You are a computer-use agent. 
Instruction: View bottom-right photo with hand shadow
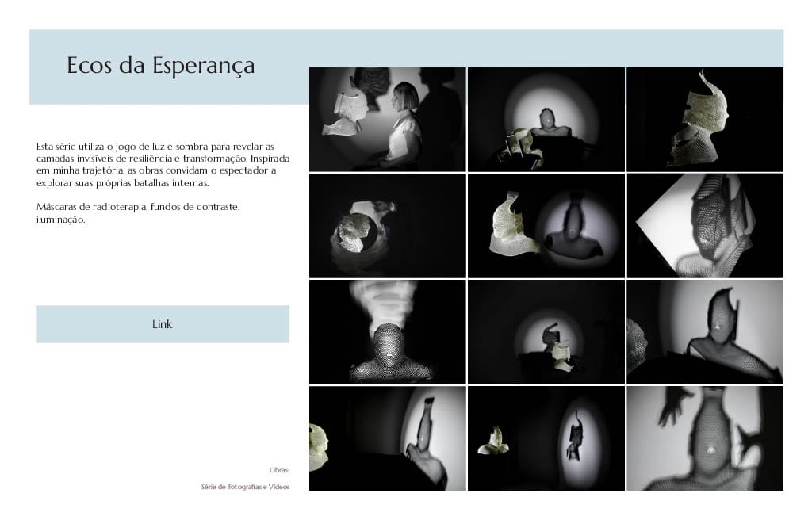point(705,438)
